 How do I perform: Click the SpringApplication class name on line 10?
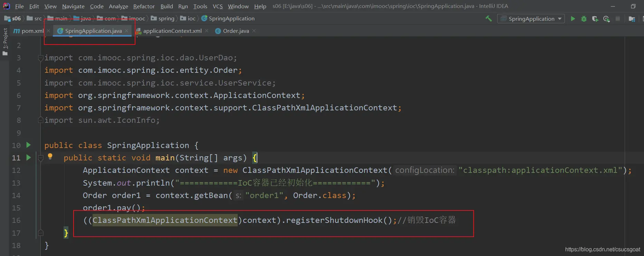tap(148, 145)
